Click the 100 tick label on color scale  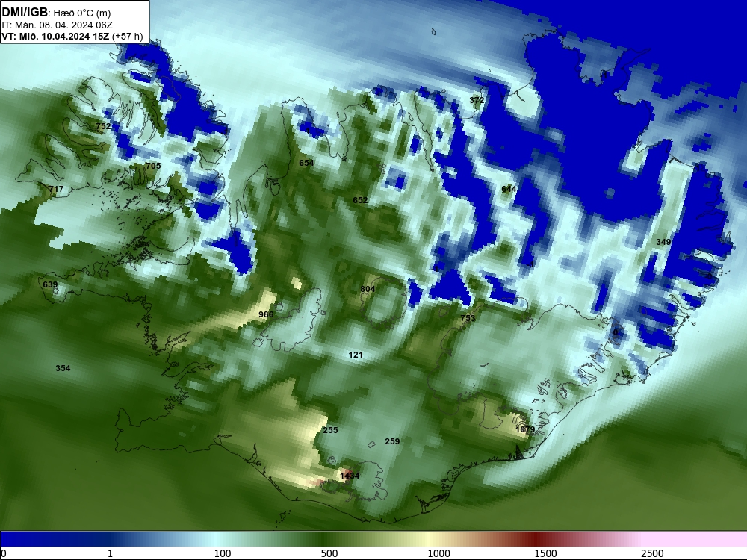(x=223, y=553)
